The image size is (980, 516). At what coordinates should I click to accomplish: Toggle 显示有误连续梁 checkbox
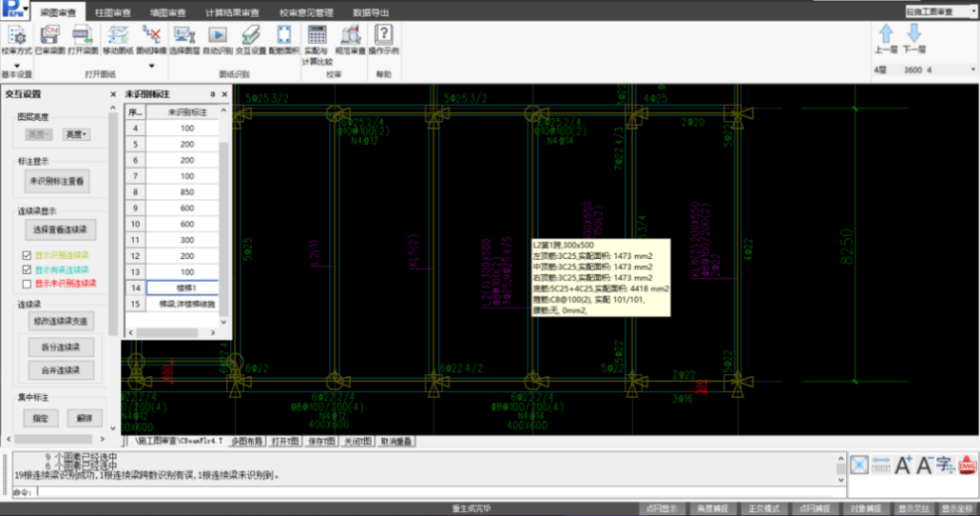click(27, 269)
